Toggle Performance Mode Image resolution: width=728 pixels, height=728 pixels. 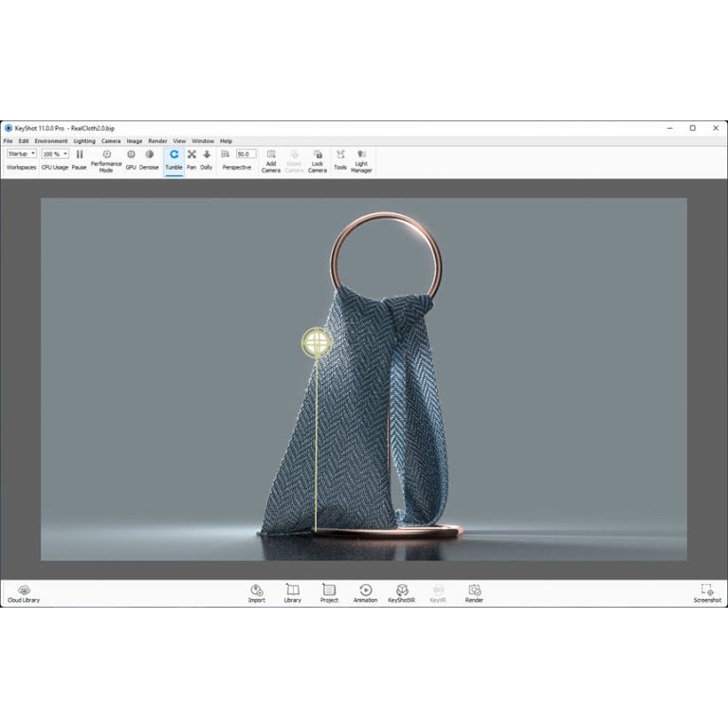pos(106,154)
